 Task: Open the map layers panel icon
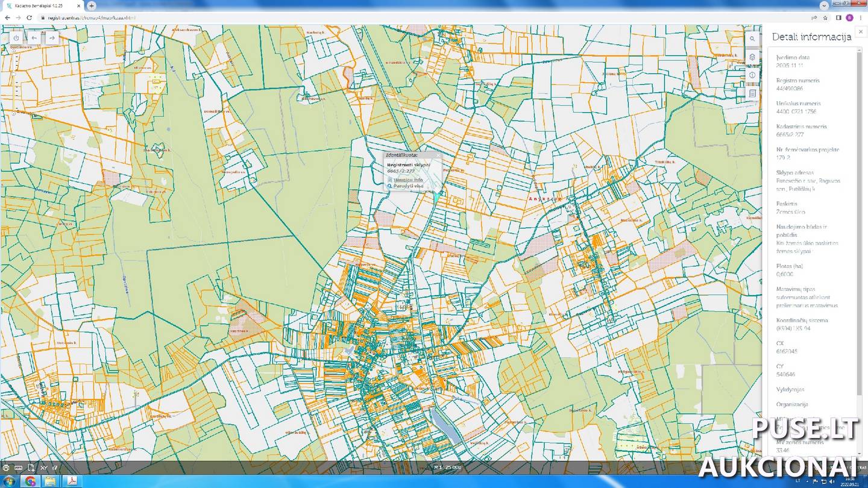752,57
